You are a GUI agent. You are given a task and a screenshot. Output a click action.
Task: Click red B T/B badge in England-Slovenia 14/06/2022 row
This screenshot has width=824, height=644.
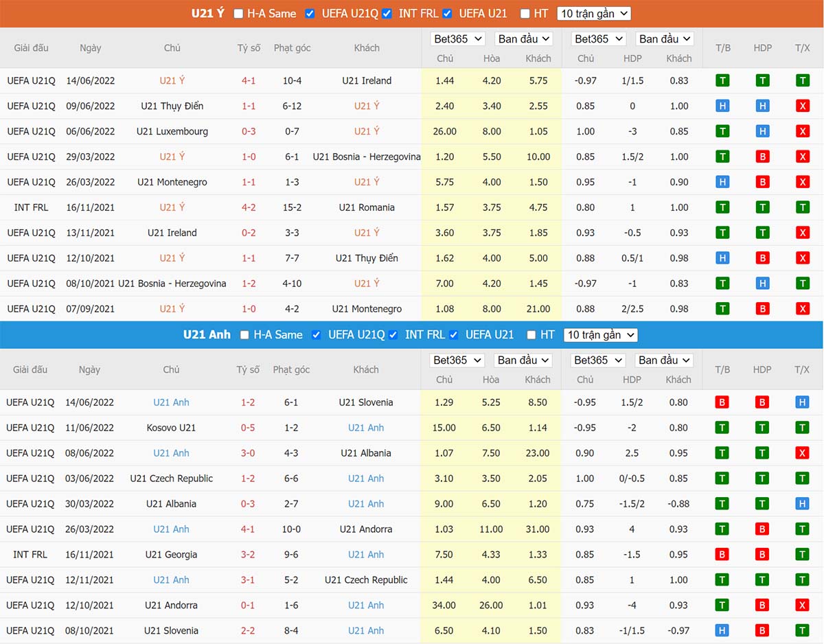point(722,402)
